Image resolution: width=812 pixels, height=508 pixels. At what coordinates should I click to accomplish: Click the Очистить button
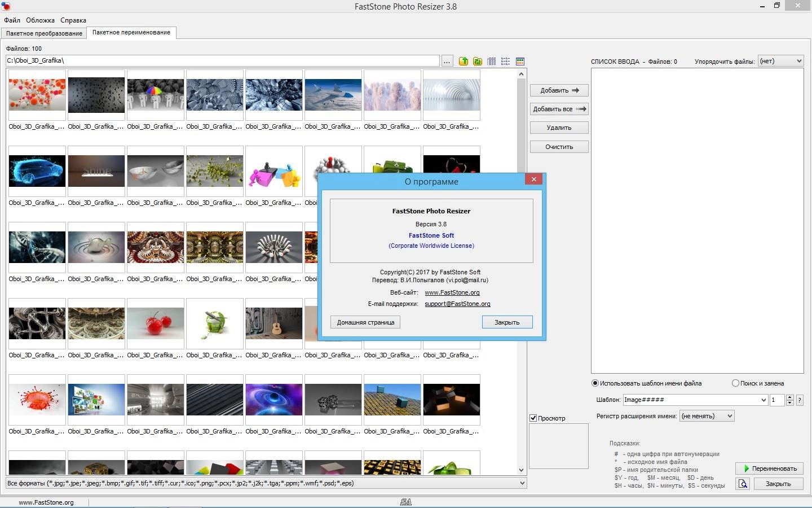tap(559, 147)
